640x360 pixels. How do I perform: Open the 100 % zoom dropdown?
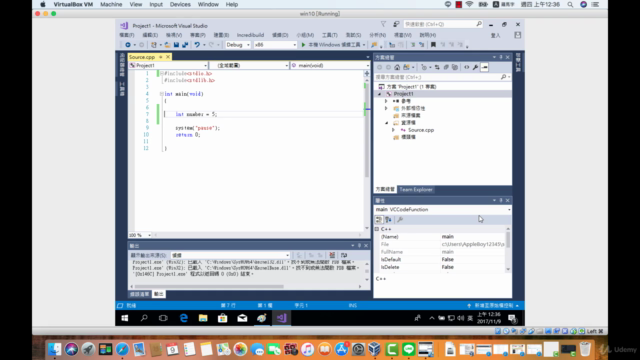[x=140, y=235]
